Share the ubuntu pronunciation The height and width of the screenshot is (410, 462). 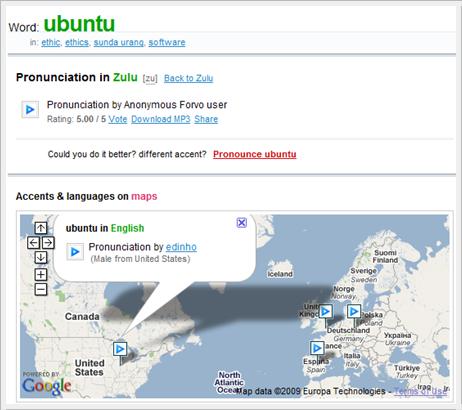[x=206, y=119]
